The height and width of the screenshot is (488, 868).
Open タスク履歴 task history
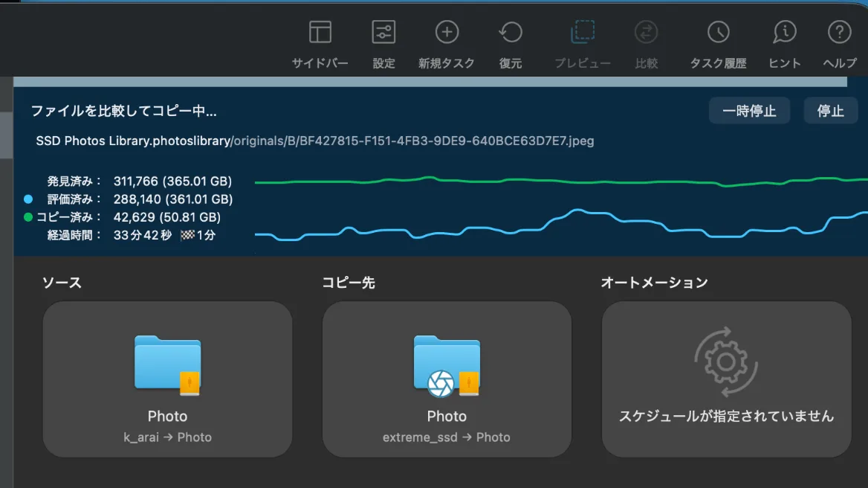[718, 32]
